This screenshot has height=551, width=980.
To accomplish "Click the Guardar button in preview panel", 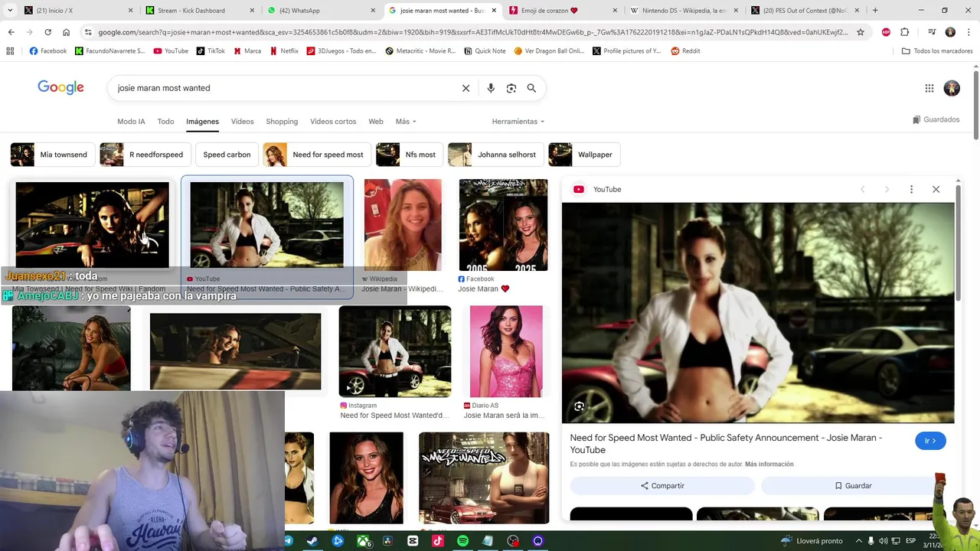I will click(x=853, y=486).
